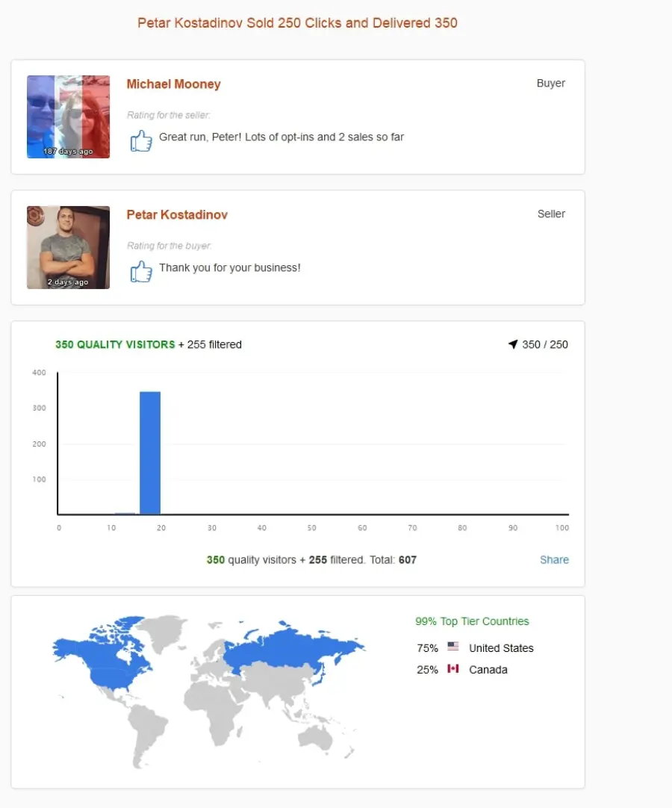Open the Michael Mooney name link
This screenshot has width=672, height=808.
[174, 84]
